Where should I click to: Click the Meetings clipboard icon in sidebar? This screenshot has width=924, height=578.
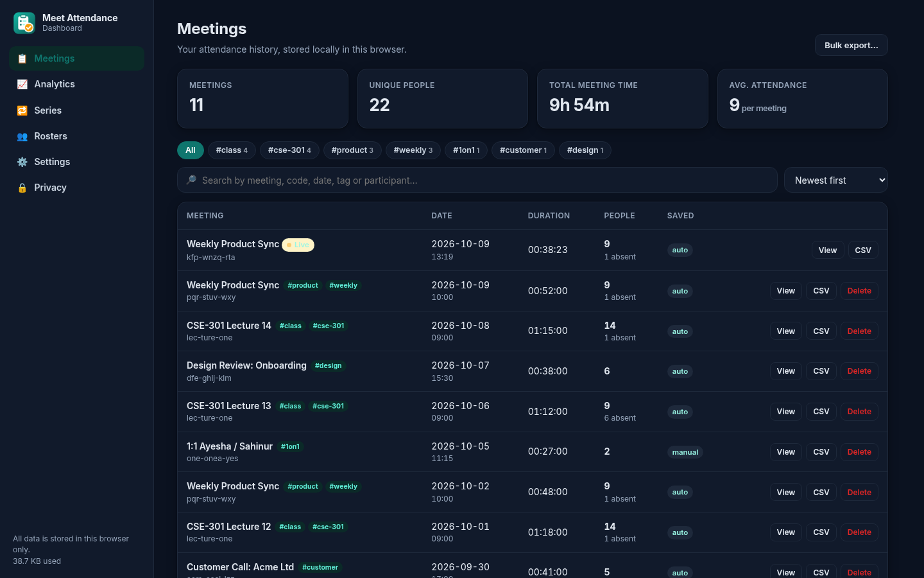click(x=22, y=58)
